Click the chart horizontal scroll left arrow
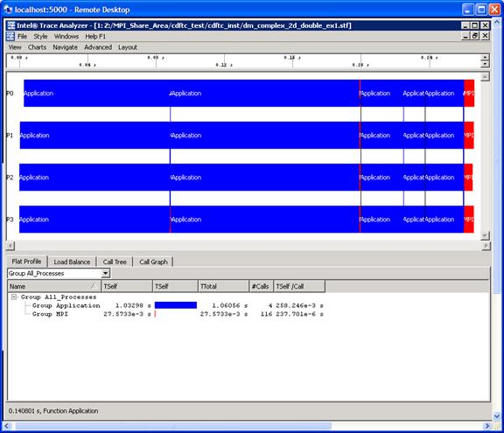Image resolution: width=504 pixels, height=433 pixels. pos(10,246)
